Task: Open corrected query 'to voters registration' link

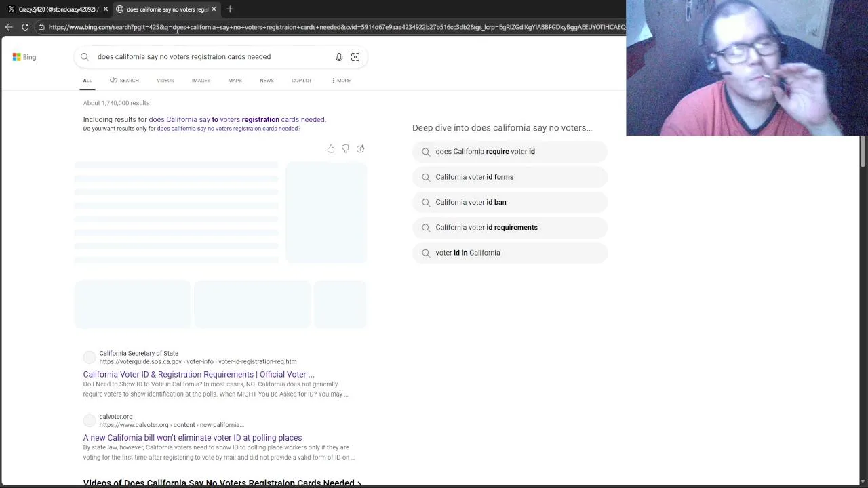Action: pyautogui.click(x=237, y=119)
